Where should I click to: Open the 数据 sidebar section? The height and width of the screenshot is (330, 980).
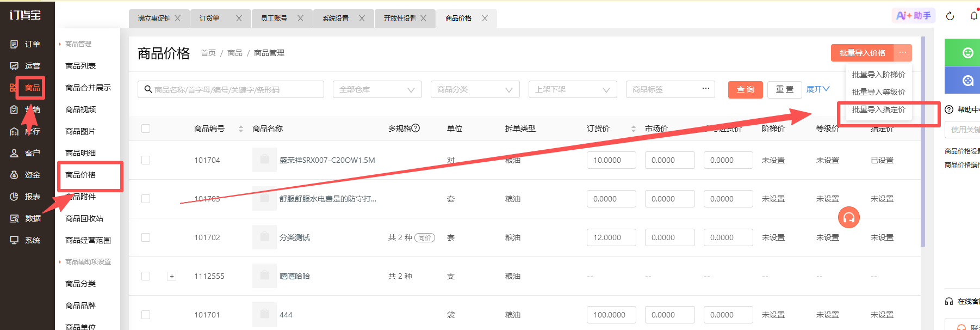(26, 218)
